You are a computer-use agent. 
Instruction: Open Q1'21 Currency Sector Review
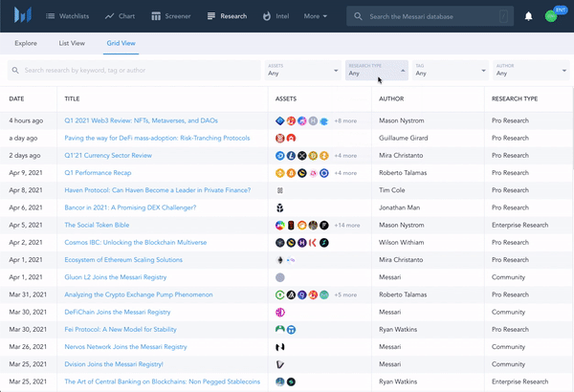(x=108, y=155)
